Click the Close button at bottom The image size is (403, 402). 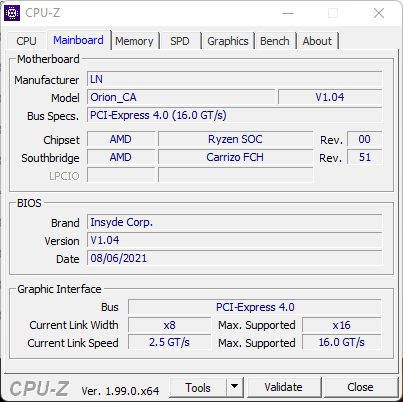(360, 387)
